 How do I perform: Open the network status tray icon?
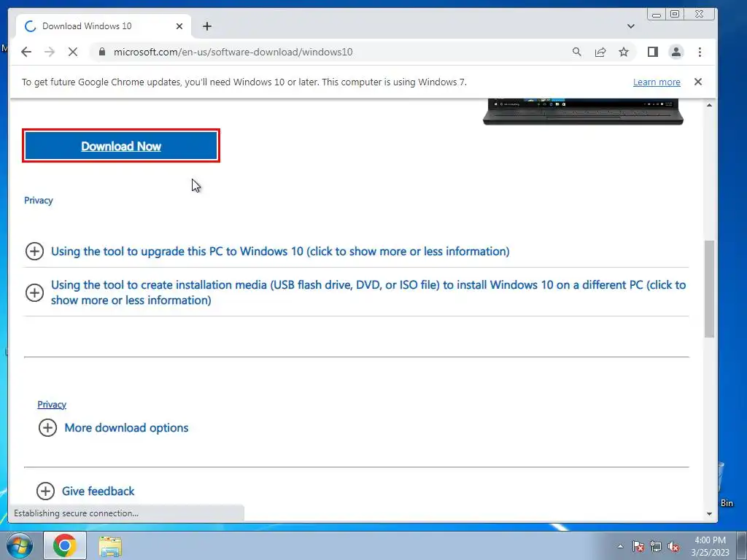click(656, 546)
